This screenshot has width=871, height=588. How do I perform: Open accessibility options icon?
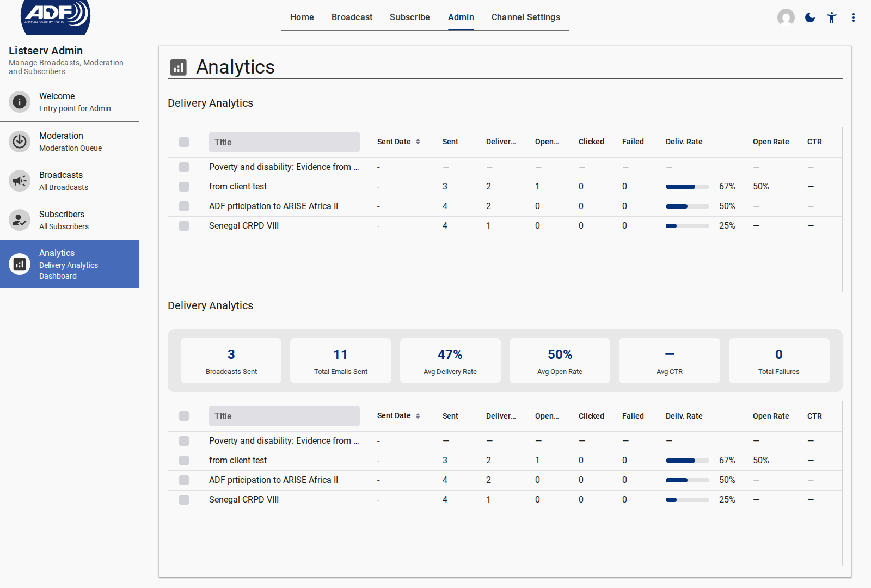click(x=832, y=17)
